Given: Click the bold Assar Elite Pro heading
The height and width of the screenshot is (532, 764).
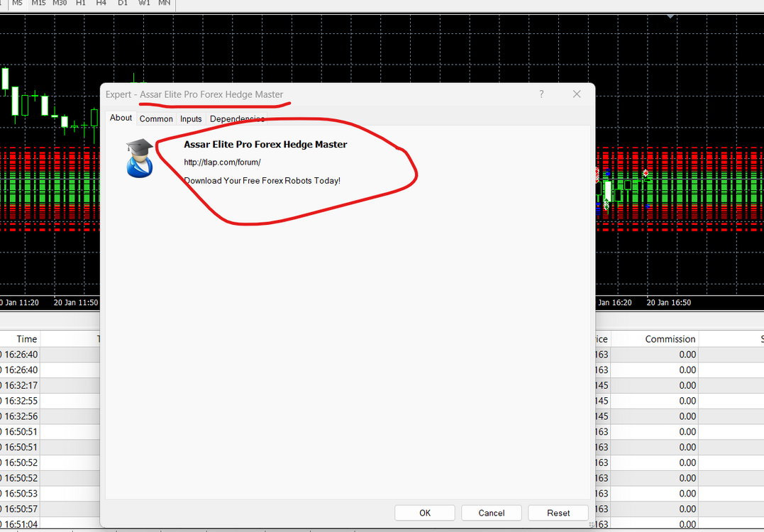Looking at the screenshot, I should click(265, 144).
